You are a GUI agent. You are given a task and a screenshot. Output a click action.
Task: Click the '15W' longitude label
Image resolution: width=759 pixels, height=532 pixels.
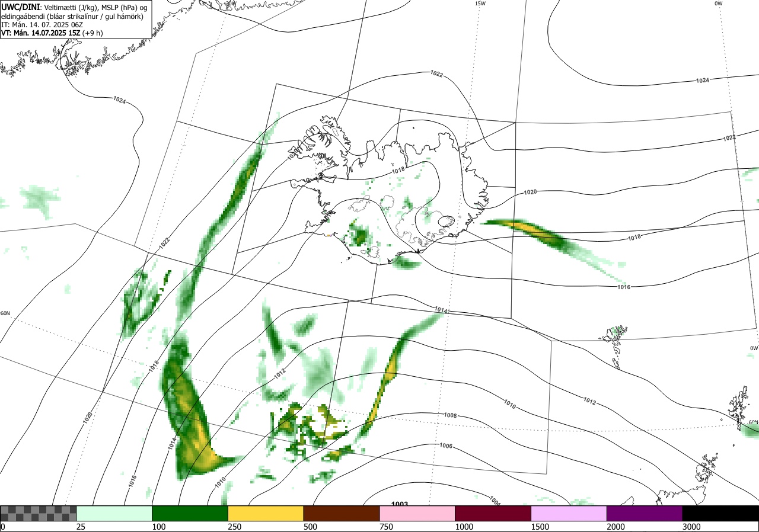480,4
